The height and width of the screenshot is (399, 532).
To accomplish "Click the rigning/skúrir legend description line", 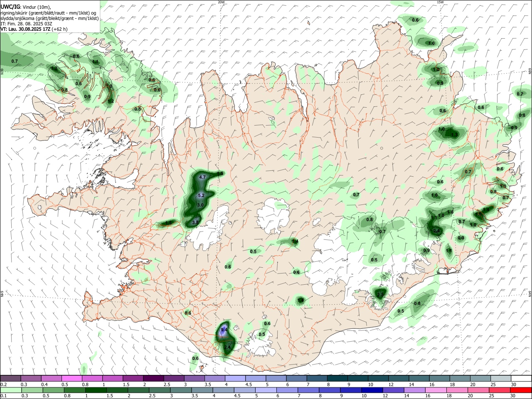I will (48, 12).
